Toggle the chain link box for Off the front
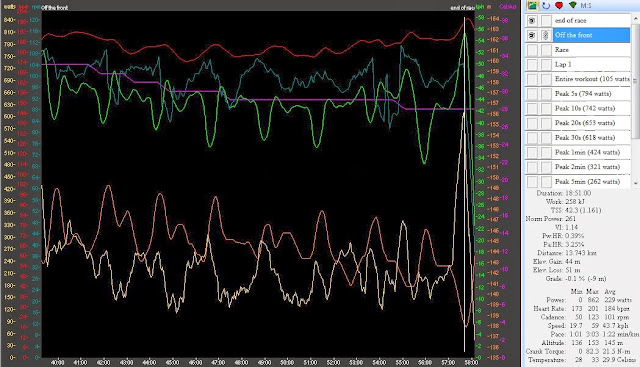The image size is (640, 367). [546, 35]
